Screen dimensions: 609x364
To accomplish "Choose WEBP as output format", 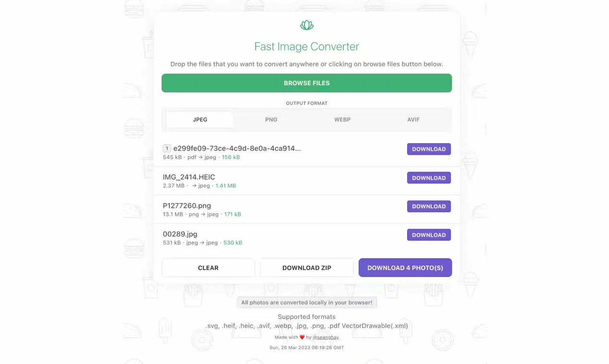I will click(x=342, y=120).
